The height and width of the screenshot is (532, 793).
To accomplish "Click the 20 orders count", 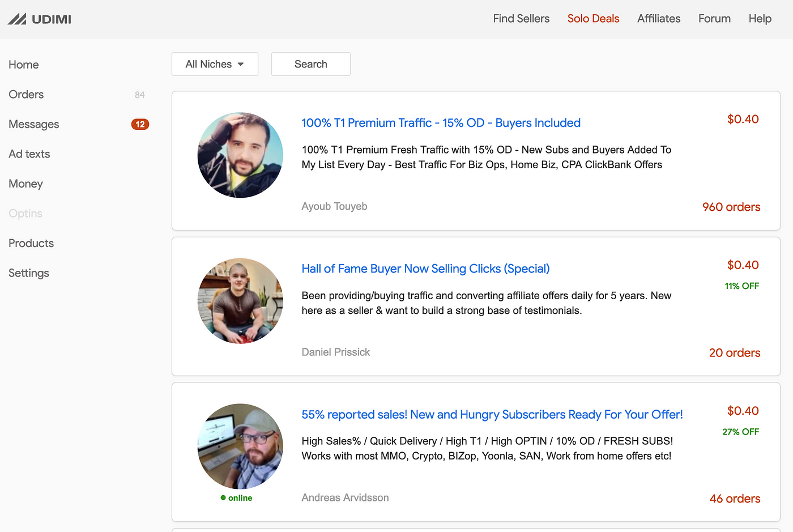I will [735, 352].
